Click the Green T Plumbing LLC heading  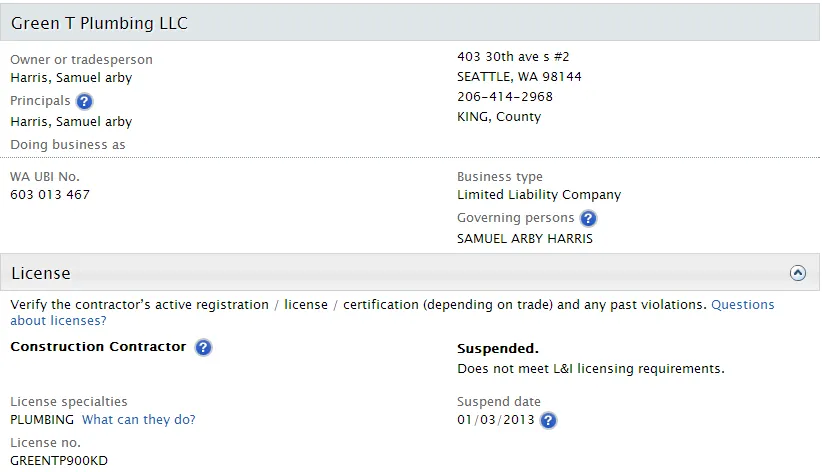[x=99, y=23]
